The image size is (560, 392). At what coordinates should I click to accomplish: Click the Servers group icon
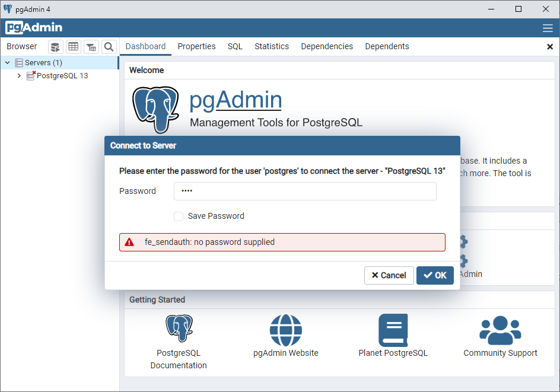19,63
